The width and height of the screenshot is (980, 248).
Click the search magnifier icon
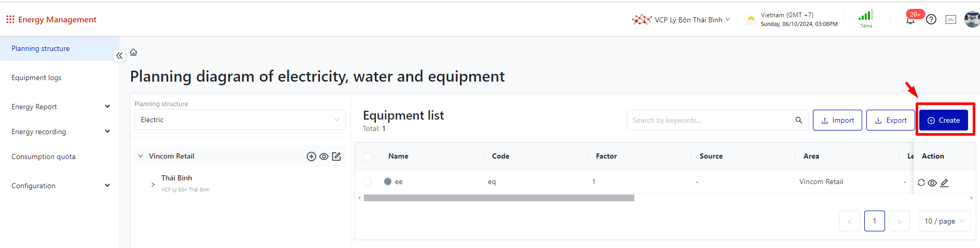coord(799,120)
